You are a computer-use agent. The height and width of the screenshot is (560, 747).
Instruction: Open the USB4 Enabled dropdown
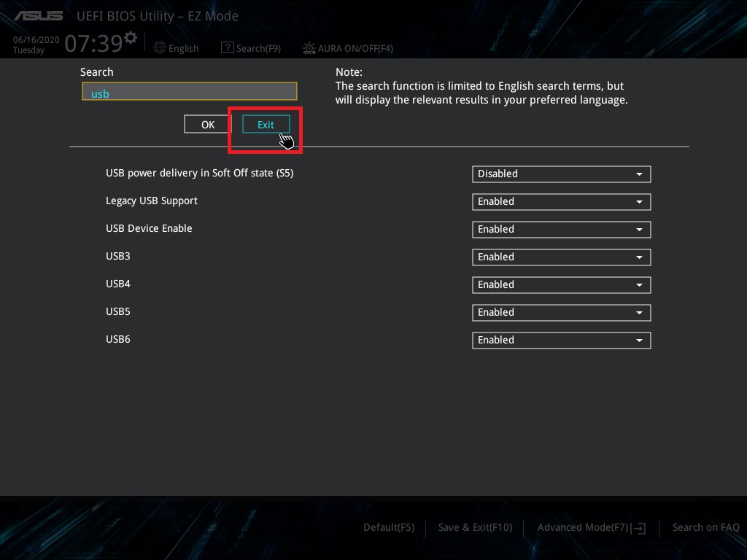coord(561,284)
